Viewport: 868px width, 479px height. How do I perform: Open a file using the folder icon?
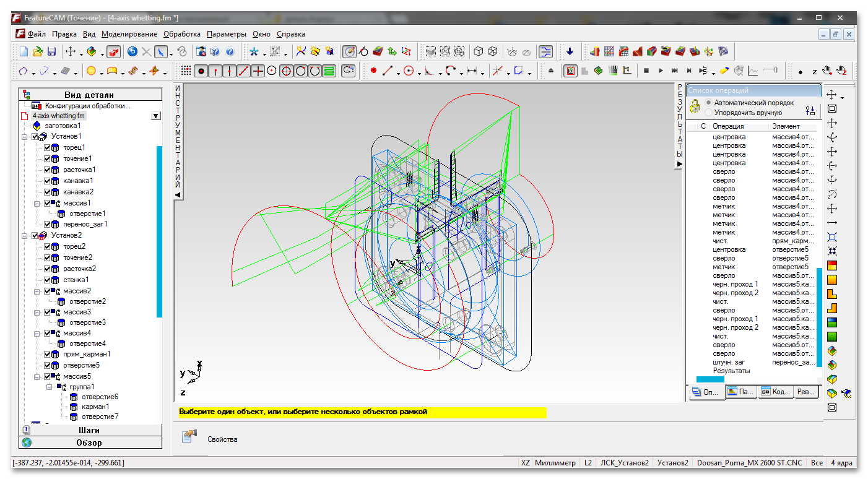[x=38, y=52]
